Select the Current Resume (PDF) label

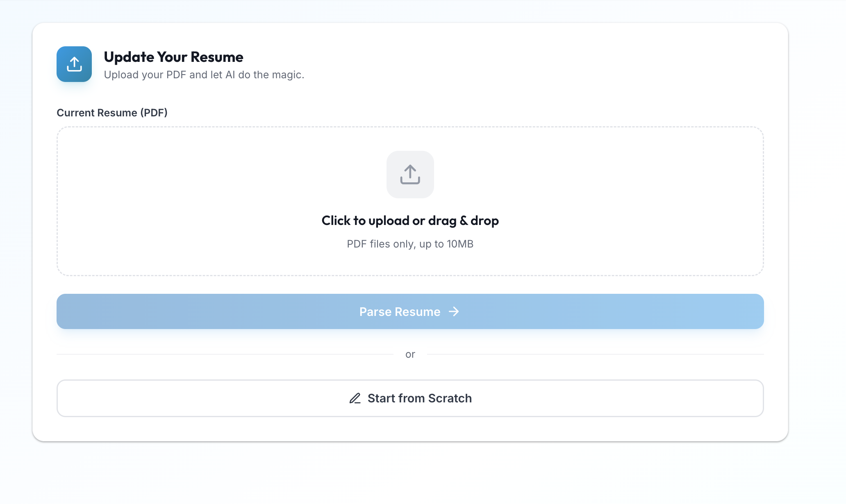point(112,113)
